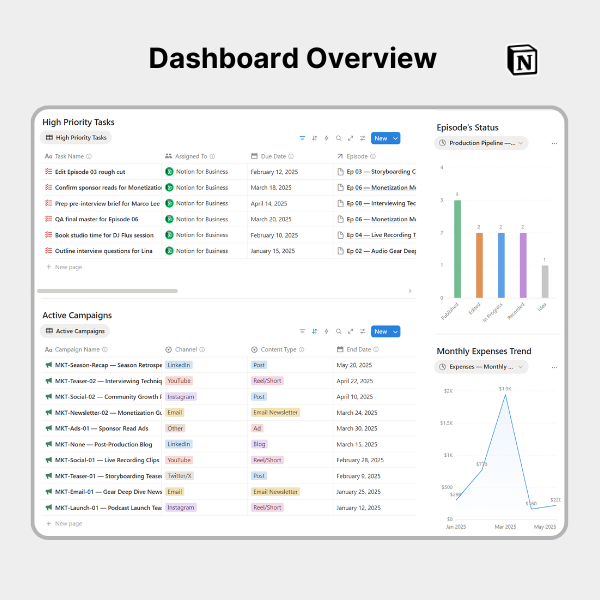The width and height of the screenshot is (600, 600).
Task: Click info icon beside Content Type column
Action: 302,350
